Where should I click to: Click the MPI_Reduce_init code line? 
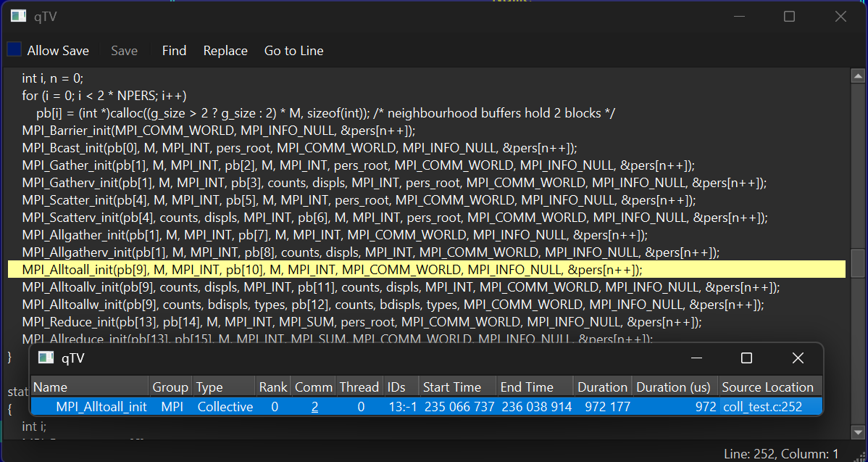(x=362, y=323)
